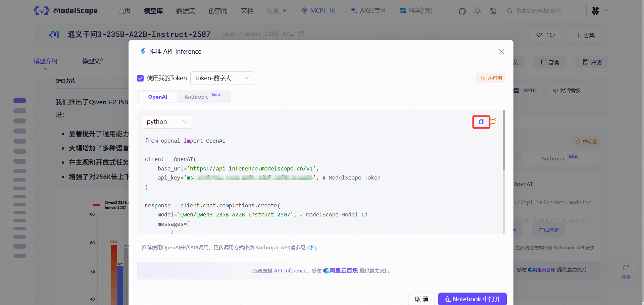The height and width of the screenshot is (305, 644).
Task: Click the 评测 button
Action: 592,62
